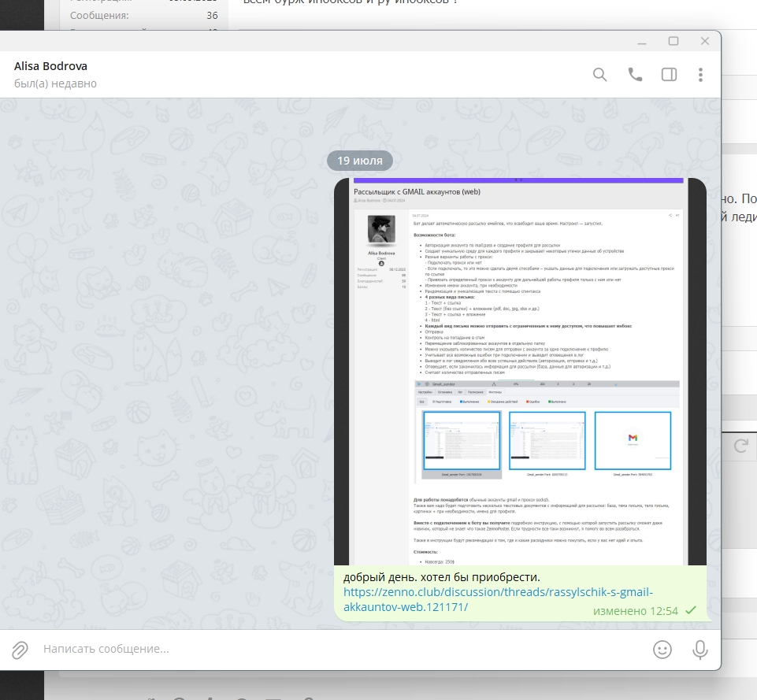Attach a file using the paperclip icon
The height and width of the screenshot is (700, 757).
(x=20, y=650)
